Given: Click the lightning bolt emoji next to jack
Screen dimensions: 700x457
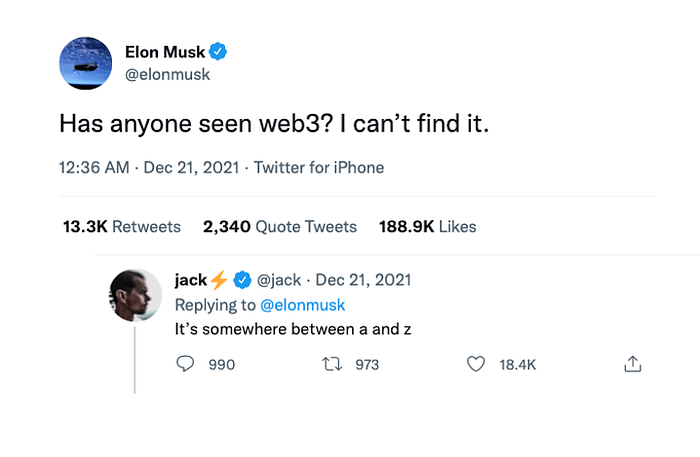Looking at the screenshot, I should click(220, 280).
